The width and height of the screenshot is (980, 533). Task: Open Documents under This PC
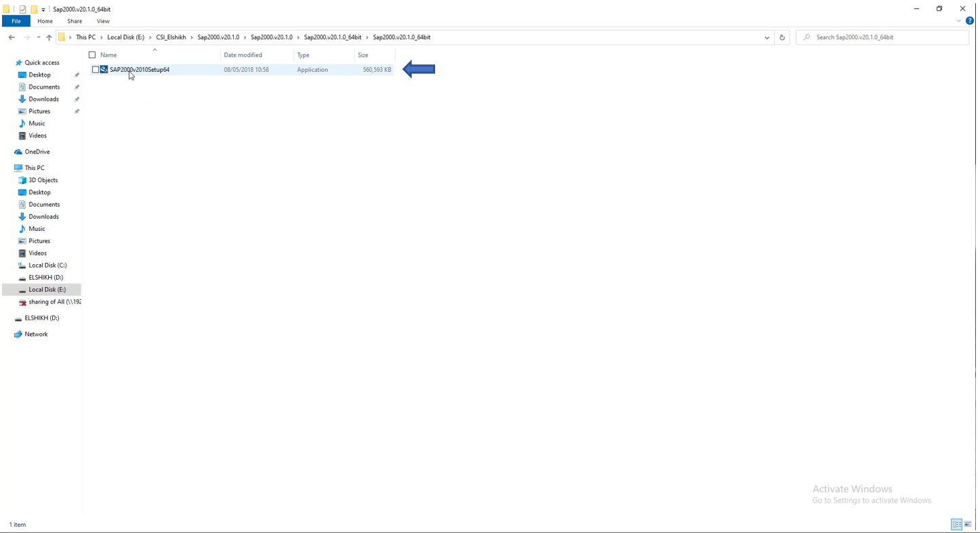(44, 205)
